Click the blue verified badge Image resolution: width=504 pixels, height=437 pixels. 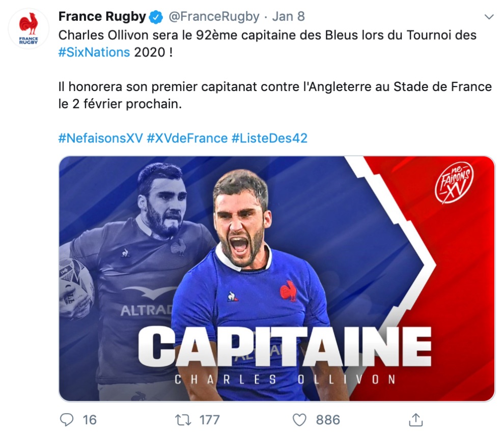156,17
